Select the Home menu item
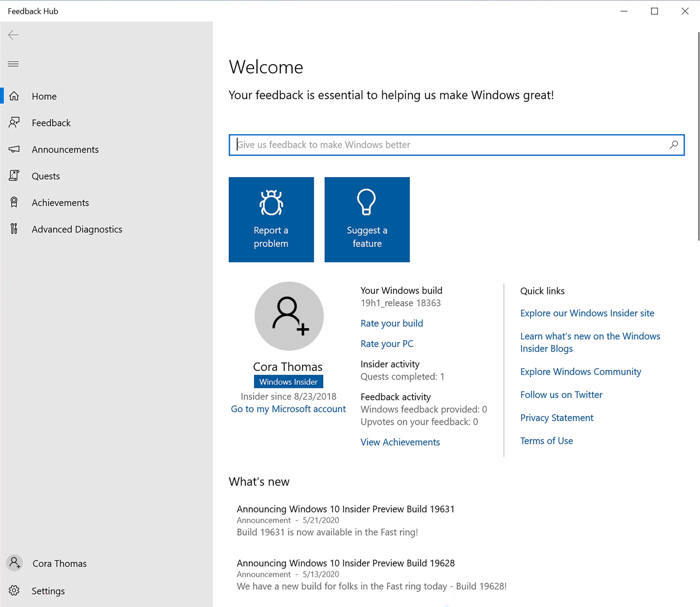The width and height of the screenshot is (700, 607). (45, 96)
